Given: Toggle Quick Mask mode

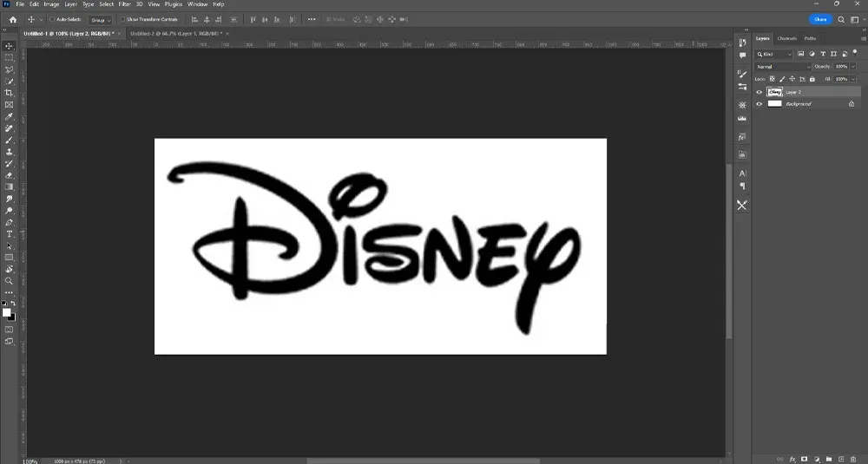Looking at the screenshot, I should [9, 330].
